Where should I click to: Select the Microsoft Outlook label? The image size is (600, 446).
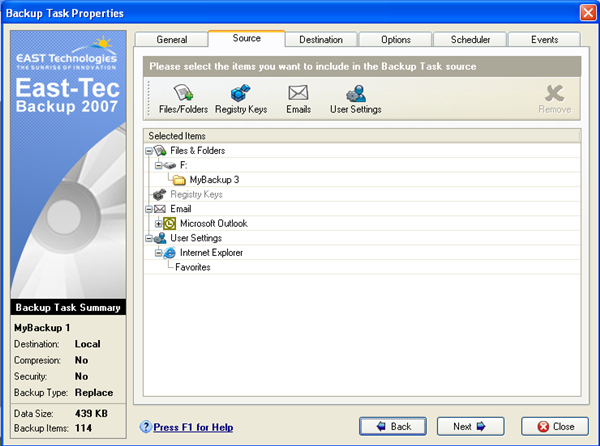tap(214, 223)
